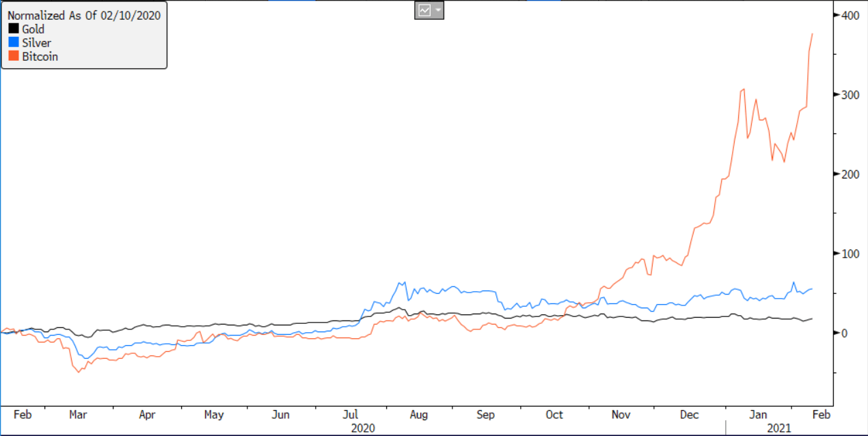Click the 0 y-axis value

tap(844, 333)
